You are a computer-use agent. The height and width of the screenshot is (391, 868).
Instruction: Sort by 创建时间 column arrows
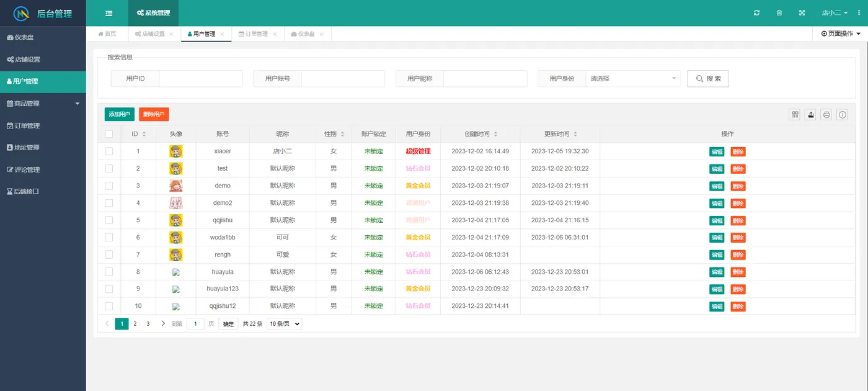tap(495, 134)
